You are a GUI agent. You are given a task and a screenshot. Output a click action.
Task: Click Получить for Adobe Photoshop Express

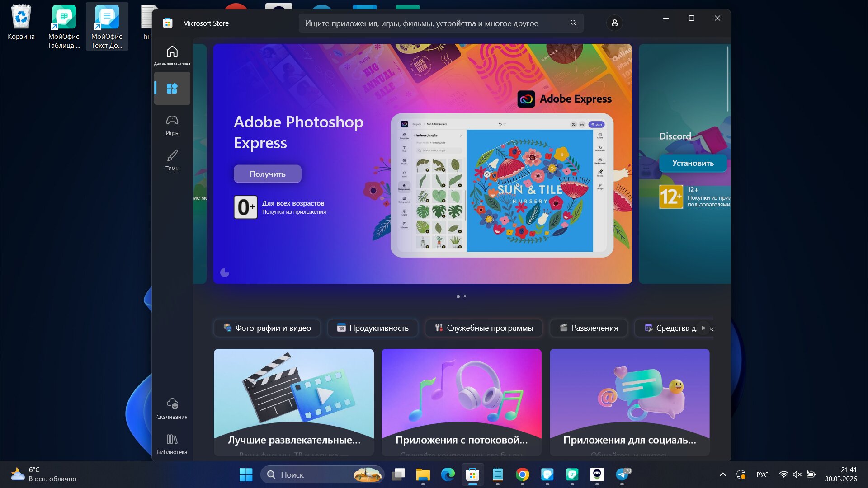click(267, 174)
